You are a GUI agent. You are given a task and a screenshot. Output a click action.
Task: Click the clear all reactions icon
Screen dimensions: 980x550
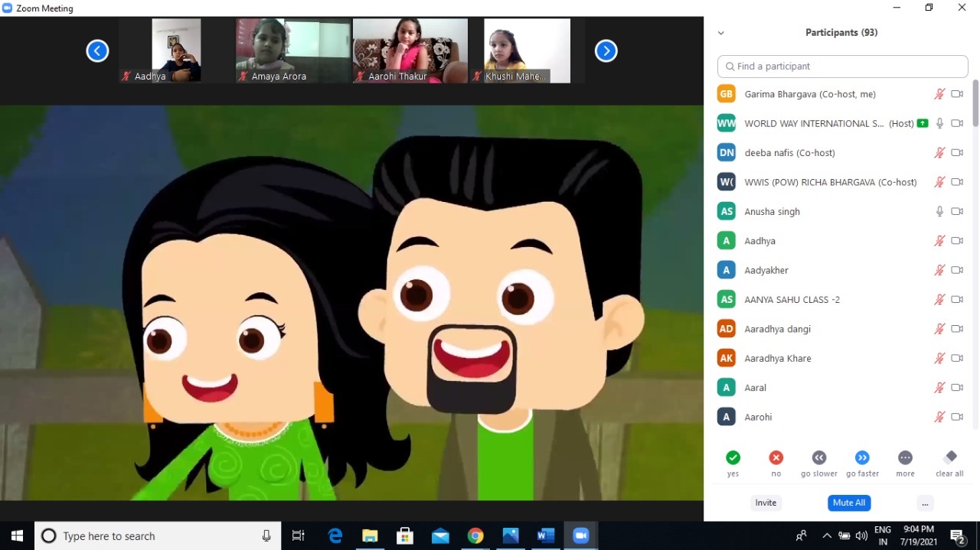click(x=949, y=457)
